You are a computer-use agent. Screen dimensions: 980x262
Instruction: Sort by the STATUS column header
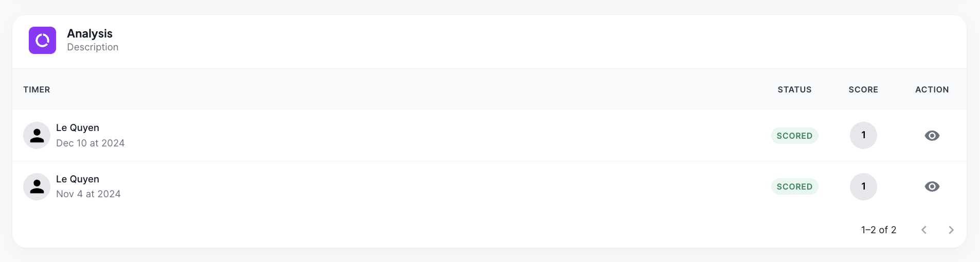pyautogui.click(x=794, y=89)
